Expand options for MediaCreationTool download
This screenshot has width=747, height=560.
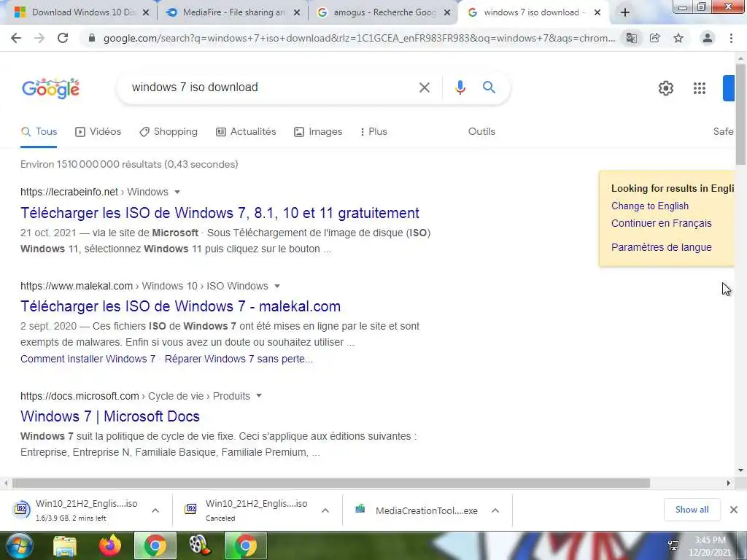tap(495, 510)
